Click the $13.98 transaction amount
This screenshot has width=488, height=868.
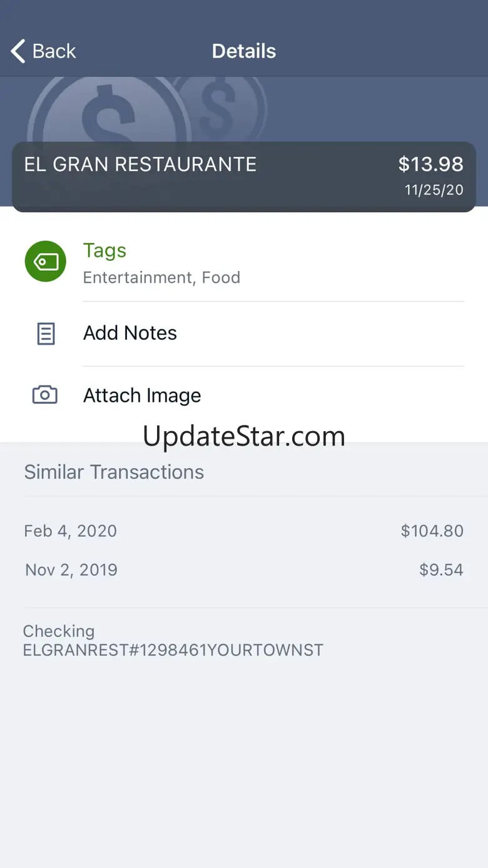click(x=430, y=164)
